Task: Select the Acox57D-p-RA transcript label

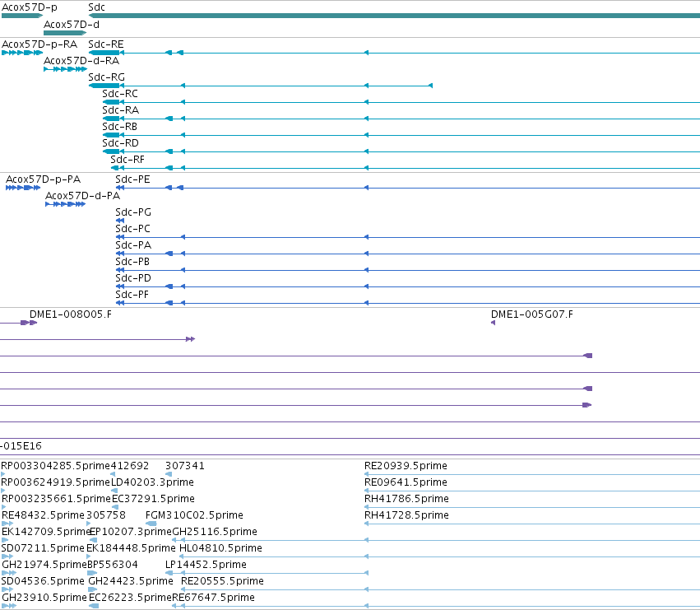Action: (39, 44)
